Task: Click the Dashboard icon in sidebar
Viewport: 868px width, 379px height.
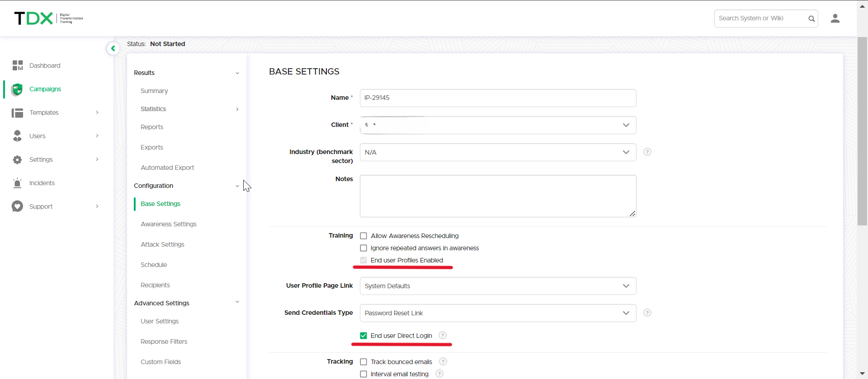Action: (18, 66)
